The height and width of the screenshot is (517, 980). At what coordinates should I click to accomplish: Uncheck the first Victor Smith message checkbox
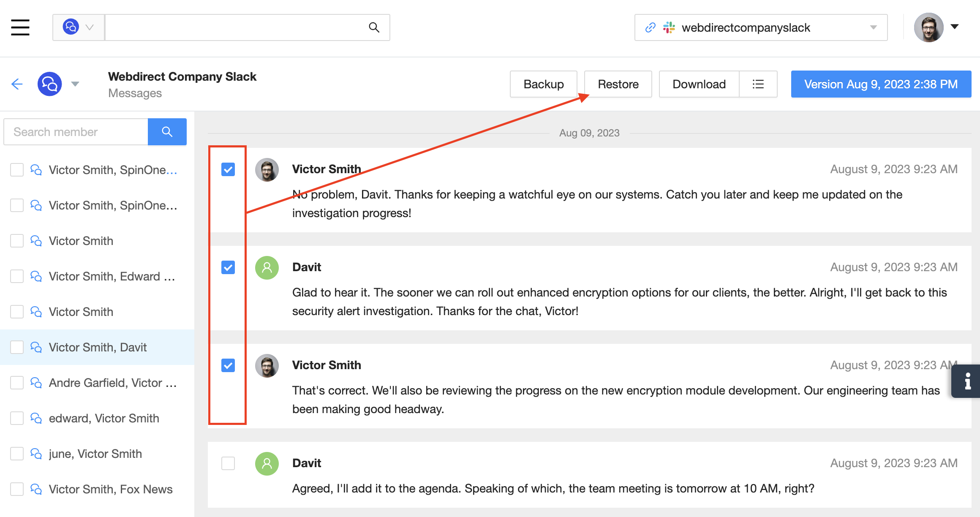point(228,169)
